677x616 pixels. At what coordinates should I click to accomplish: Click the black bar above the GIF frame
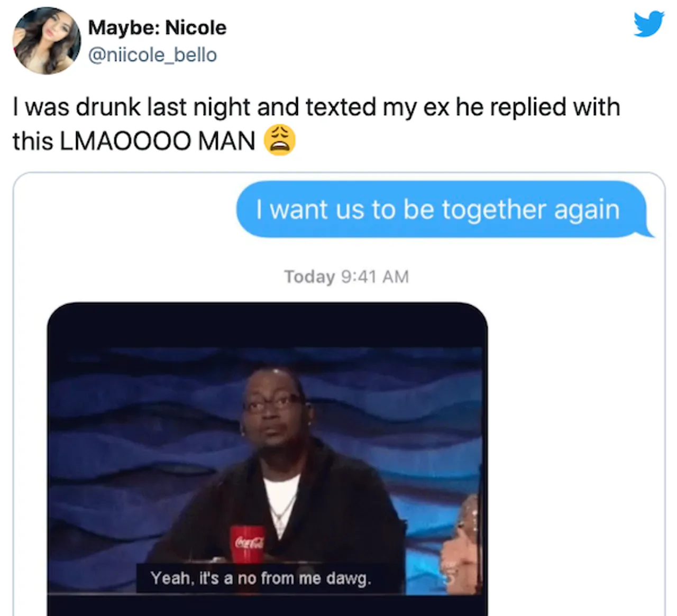(x=267, y=325)
